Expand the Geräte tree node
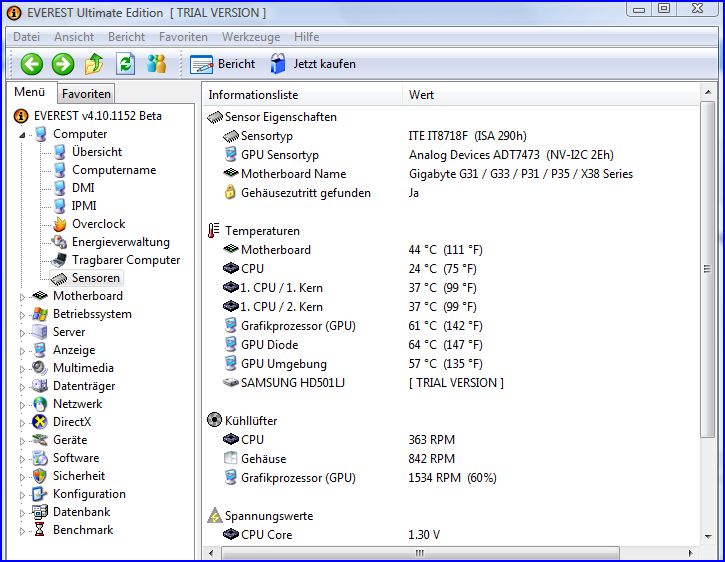This screenshot has height=562, width=725. pyautogui.click(x=22, y=441)
